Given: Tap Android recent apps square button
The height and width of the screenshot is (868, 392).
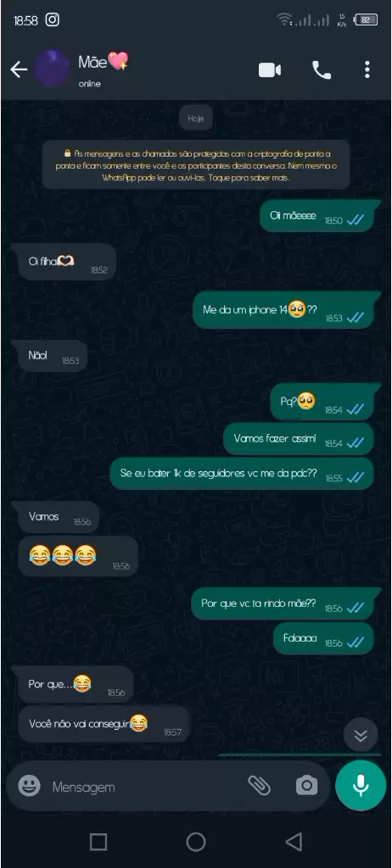Looking at the screenshot, I should click(x=98, y=842).
